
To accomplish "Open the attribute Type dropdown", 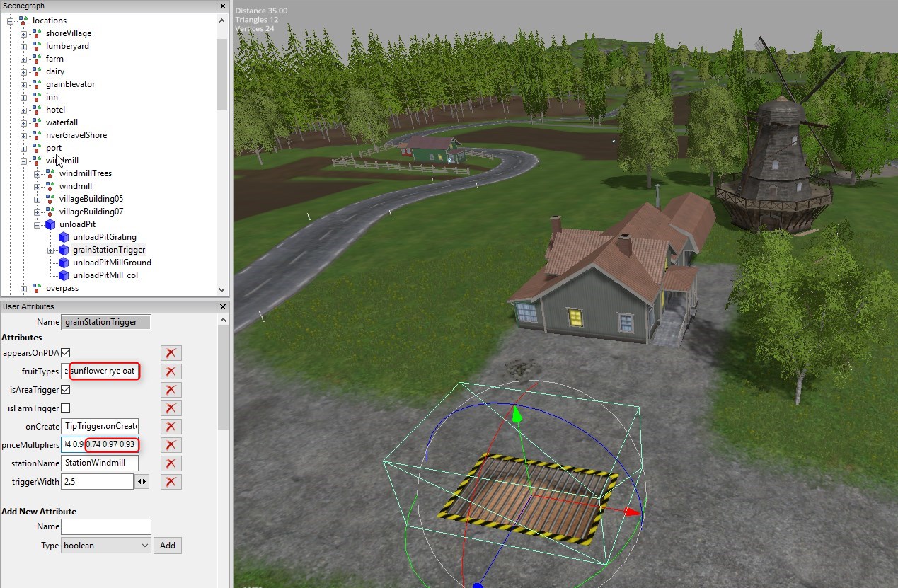I will 106,546.
